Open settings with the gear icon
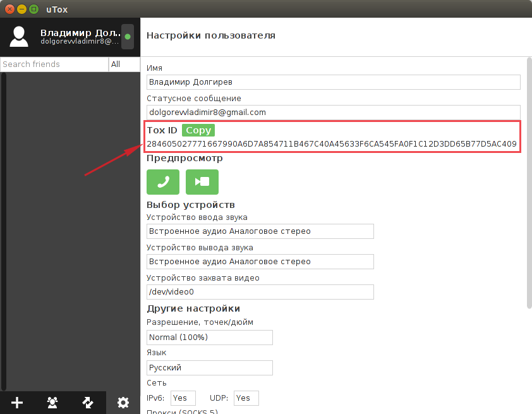Viewport: 532px width, 414px height. (123, 403)
